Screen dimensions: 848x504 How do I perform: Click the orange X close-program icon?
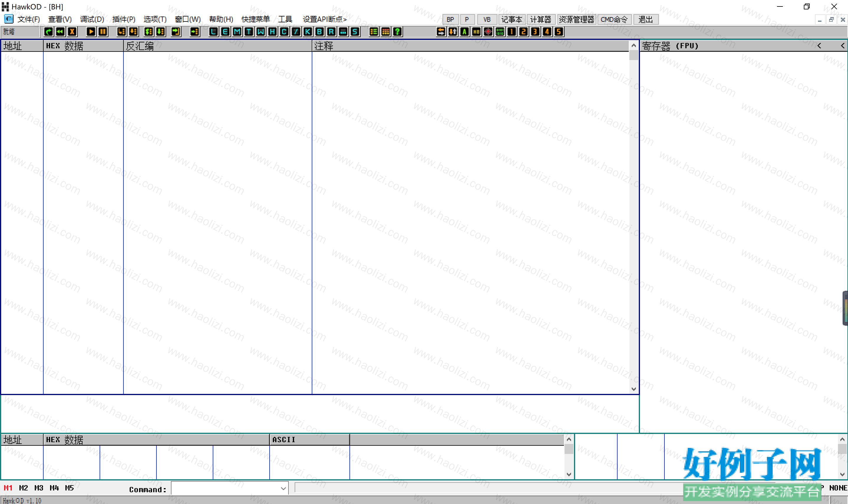click(72, 32)
